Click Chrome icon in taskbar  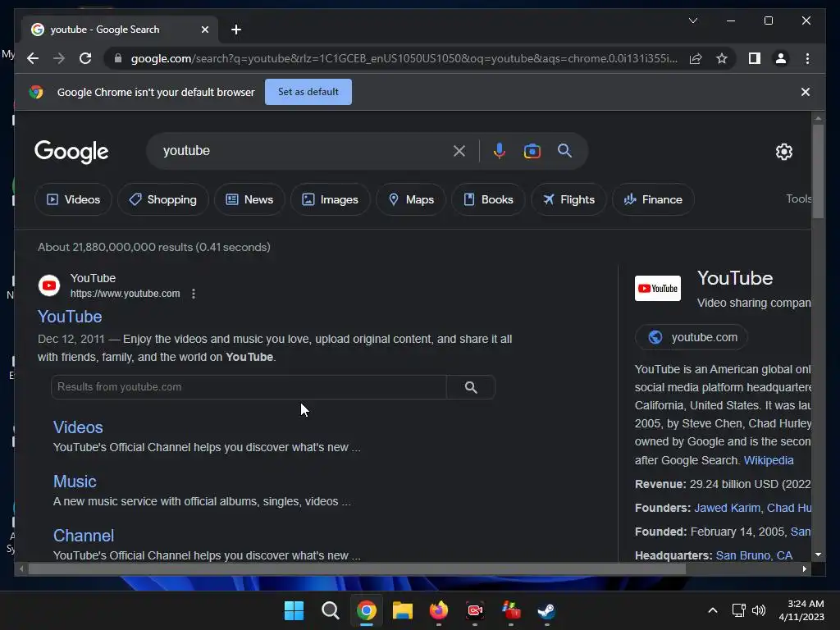click(x=367, y=610)
